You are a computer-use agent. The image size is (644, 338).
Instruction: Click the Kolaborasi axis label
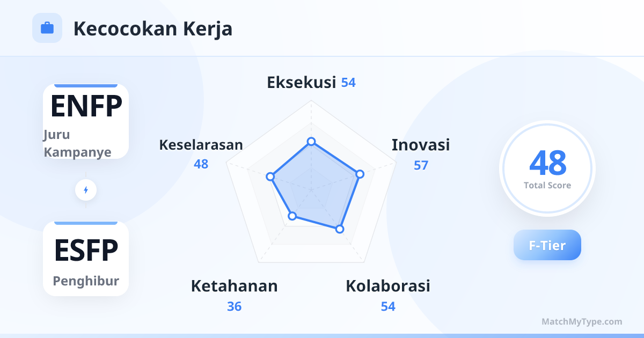click(387, 286)
